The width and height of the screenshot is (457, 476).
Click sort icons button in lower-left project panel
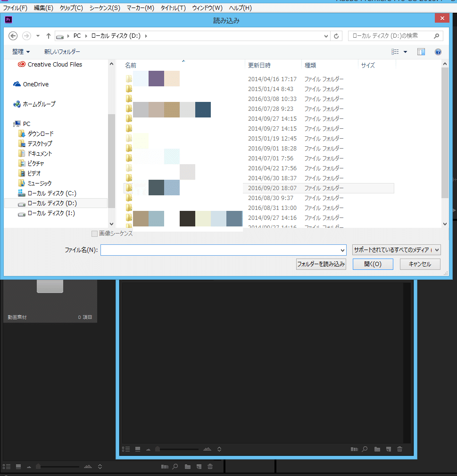(100, 467)
